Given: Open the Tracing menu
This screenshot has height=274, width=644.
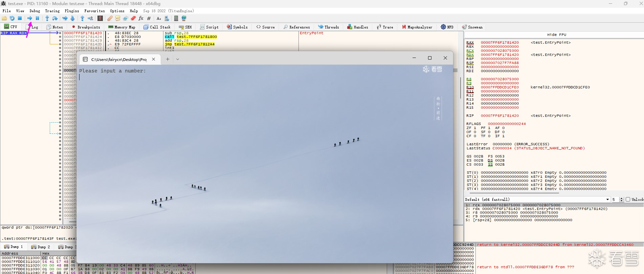Looking at the screenshot, I should coord(52,11).
